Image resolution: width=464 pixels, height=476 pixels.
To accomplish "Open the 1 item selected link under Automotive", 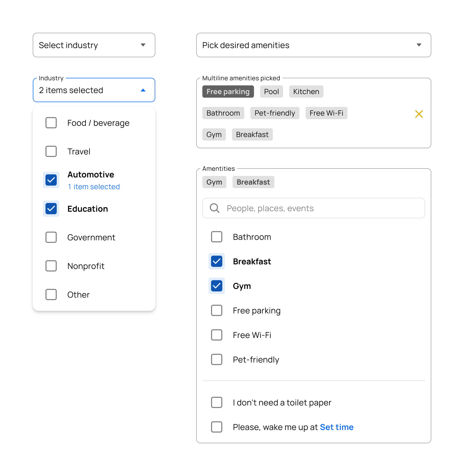I will [x=94, y=187].
